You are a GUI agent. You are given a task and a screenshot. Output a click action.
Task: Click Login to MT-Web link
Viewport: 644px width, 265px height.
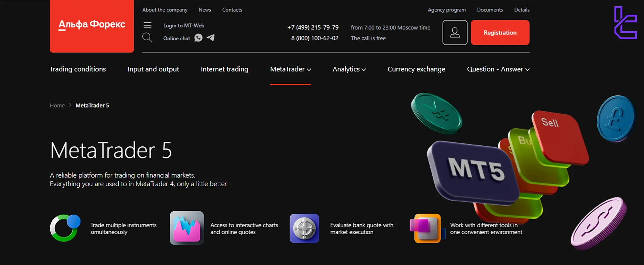[x=184, y=25]
